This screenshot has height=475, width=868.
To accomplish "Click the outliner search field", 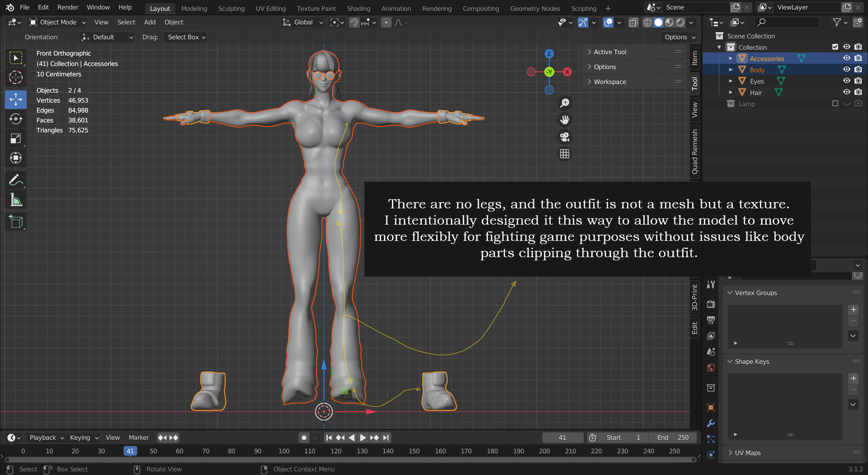I will (x=787, y=22).
